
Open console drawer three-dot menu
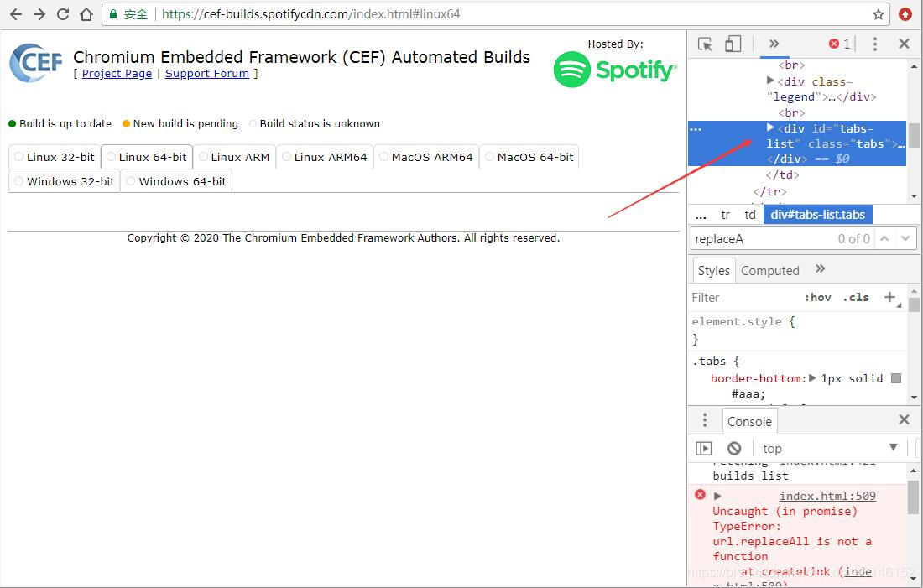704,420
